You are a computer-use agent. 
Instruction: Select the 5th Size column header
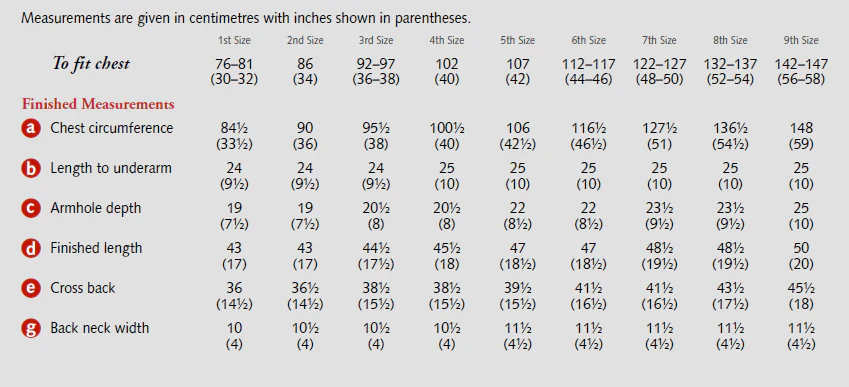tap(518, 41)
